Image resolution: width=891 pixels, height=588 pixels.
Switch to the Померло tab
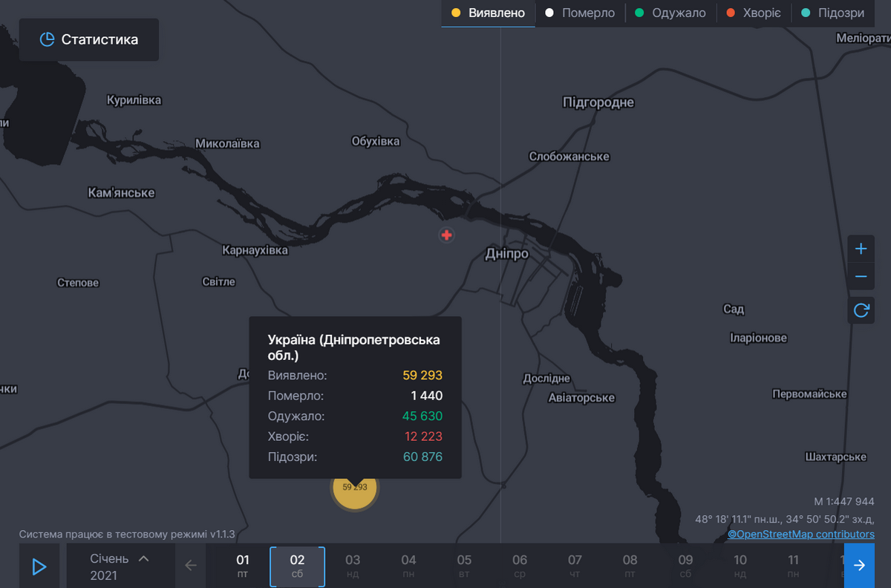(580, 13)
